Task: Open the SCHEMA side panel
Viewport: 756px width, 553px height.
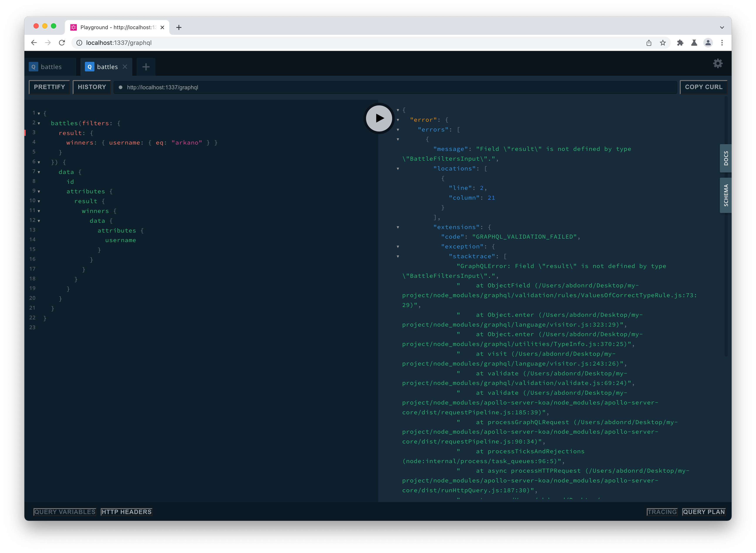Action: tap(726, 195)
